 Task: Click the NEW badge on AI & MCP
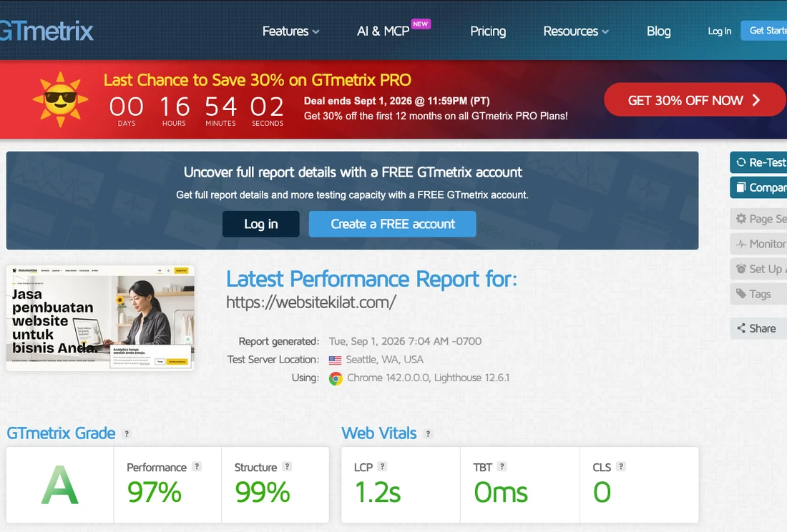point(421,24)
